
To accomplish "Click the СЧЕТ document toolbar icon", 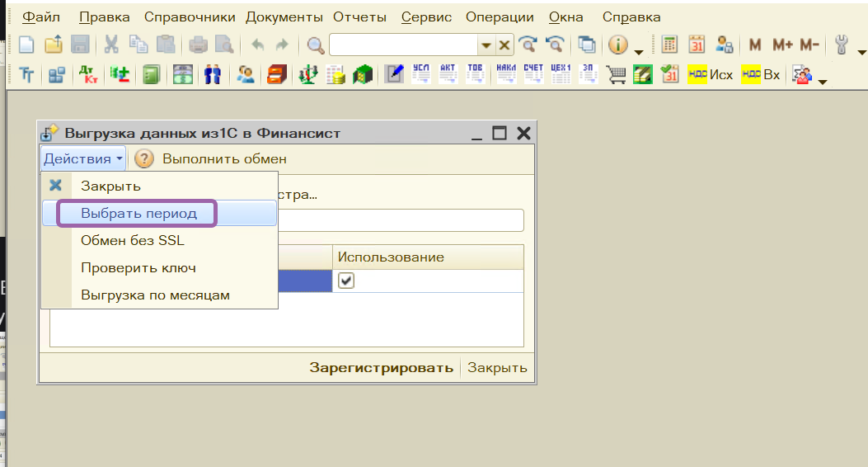I will click(x=533, y=74).
